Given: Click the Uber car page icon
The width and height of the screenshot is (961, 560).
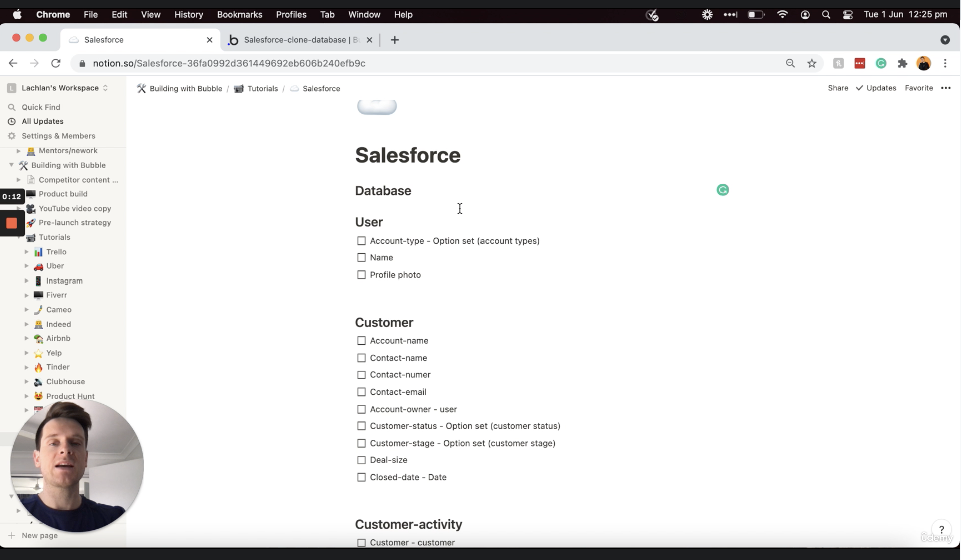Looking at the screenshot, I should tap(38, 266).
